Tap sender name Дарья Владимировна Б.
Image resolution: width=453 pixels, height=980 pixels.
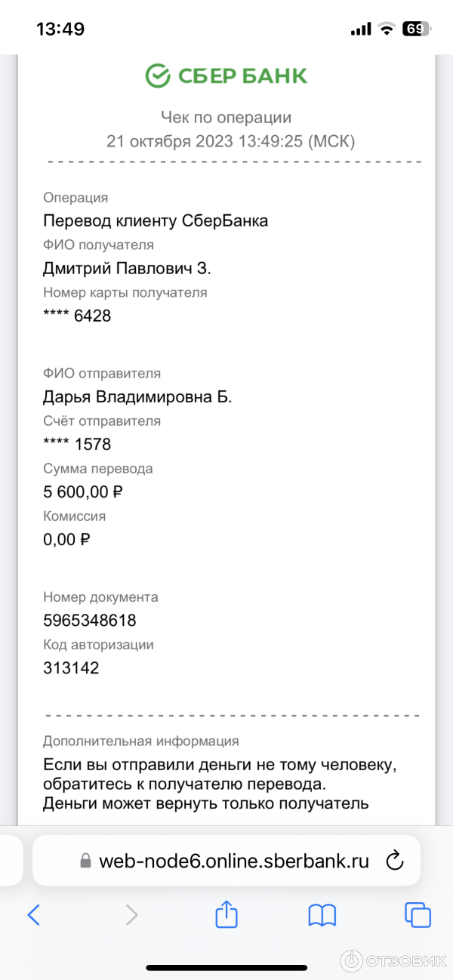pyautogui.click(x=137, y=397)
